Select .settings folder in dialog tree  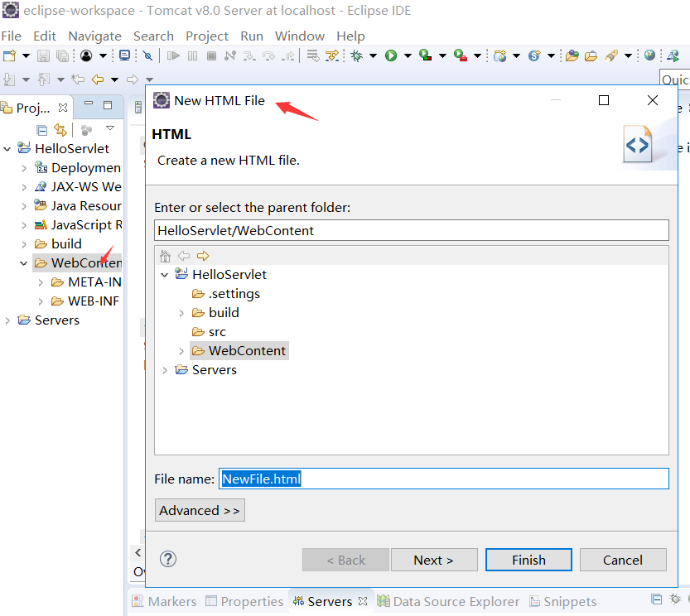pyautogui.click(x=226, y=294)
